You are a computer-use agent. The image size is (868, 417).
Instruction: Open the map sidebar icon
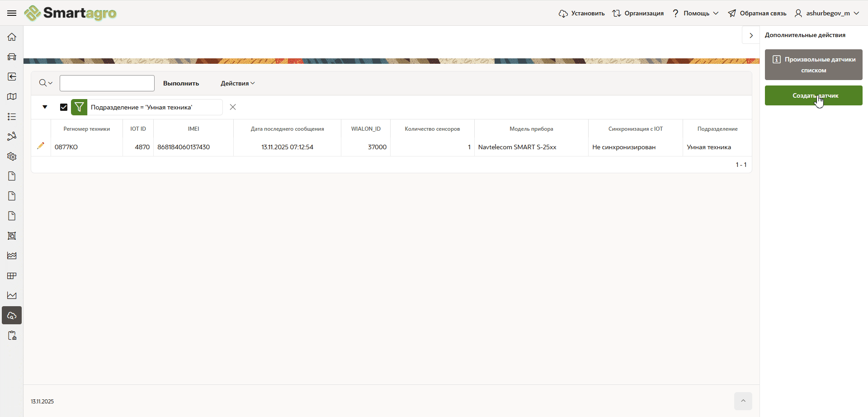(x=12, y=97)
